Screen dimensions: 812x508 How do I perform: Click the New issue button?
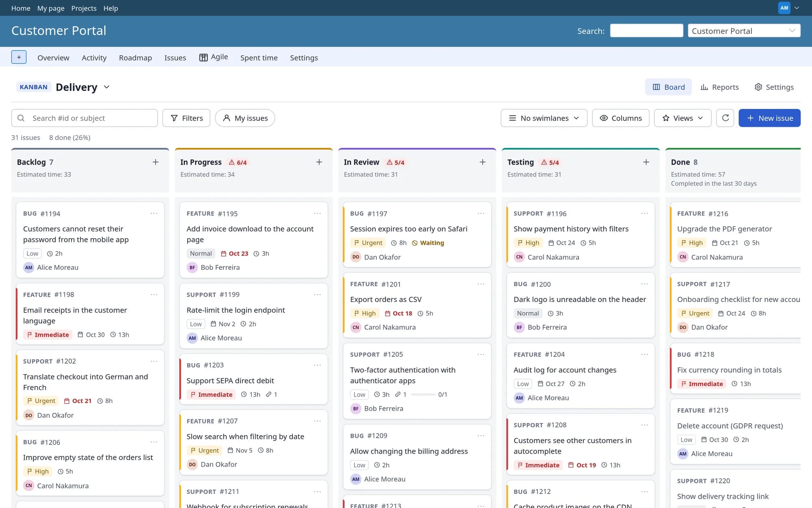(769, 118)
